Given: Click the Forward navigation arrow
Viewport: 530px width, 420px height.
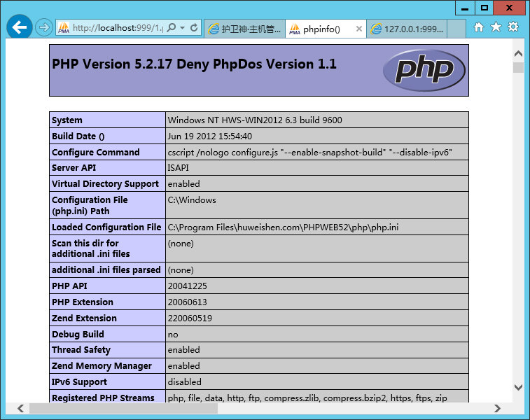Looking at the screenshot, I should click(x=44, y=27).
